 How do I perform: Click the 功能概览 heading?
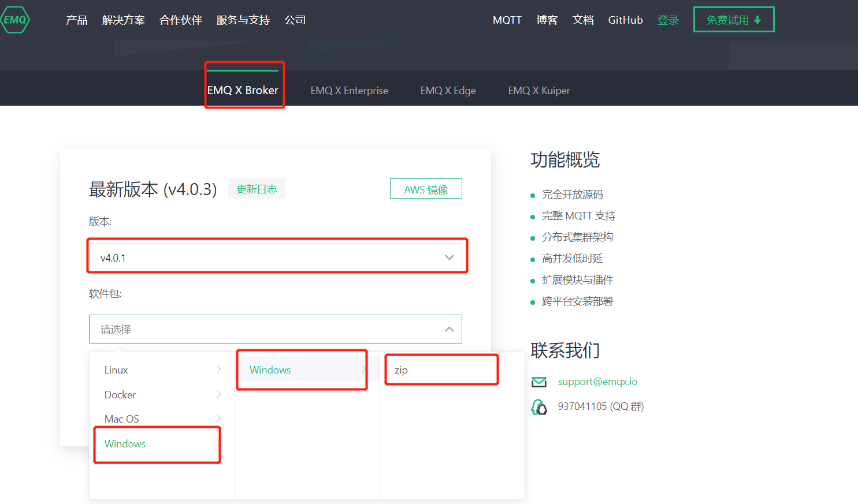point(565,160)
